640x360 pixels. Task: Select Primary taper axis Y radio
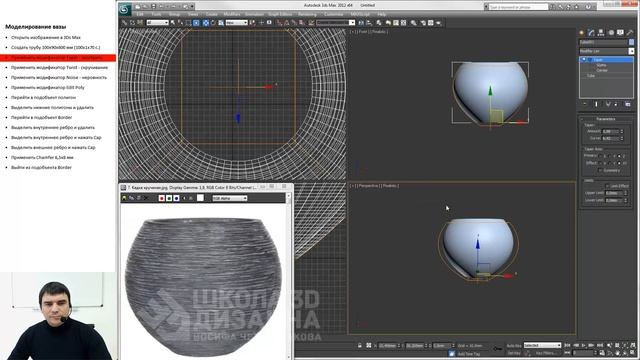[x=609, y=156]
